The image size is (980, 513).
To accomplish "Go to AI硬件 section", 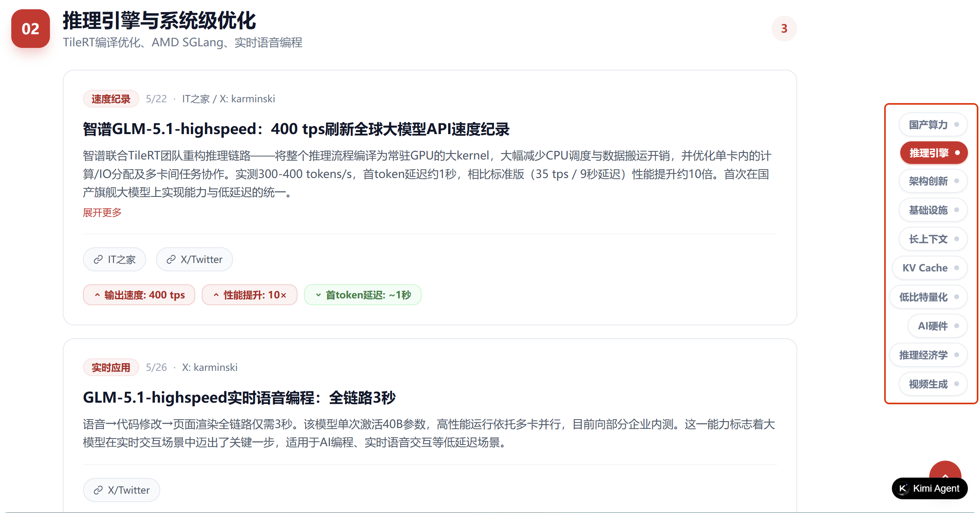I will [x=937, y=326].
